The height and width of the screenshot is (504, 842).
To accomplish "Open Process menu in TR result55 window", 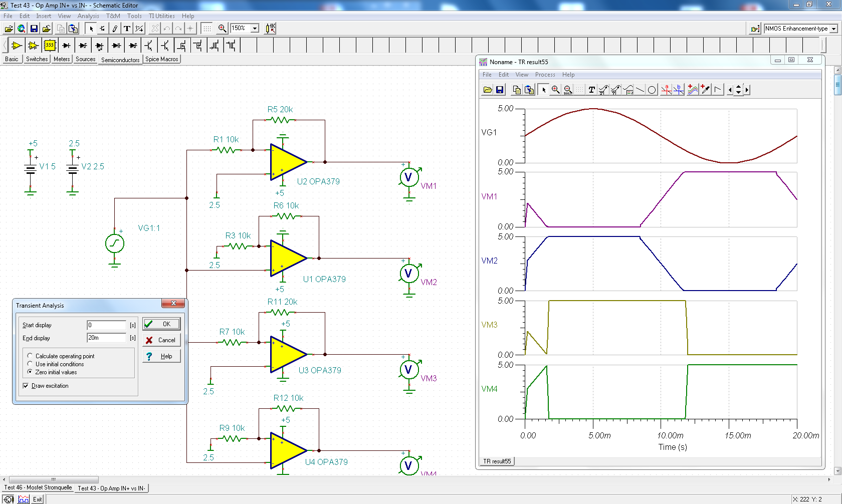I will 545,75.
